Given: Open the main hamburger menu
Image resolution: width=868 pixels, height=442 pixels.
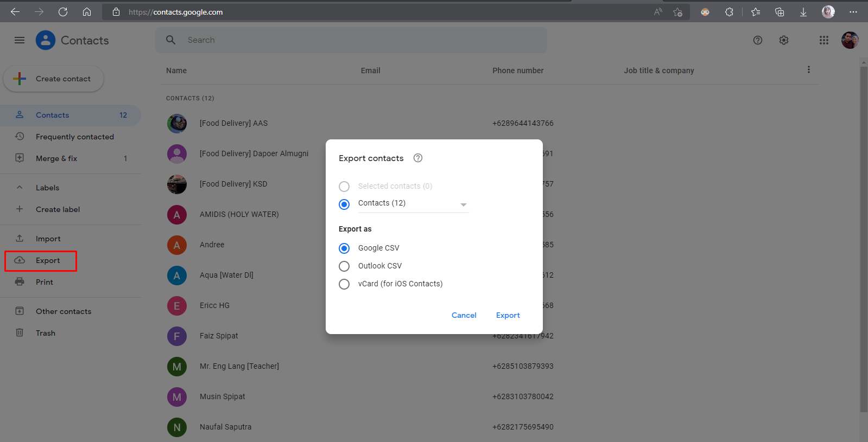Looking at the screenshot, I should tap(20, 40).
